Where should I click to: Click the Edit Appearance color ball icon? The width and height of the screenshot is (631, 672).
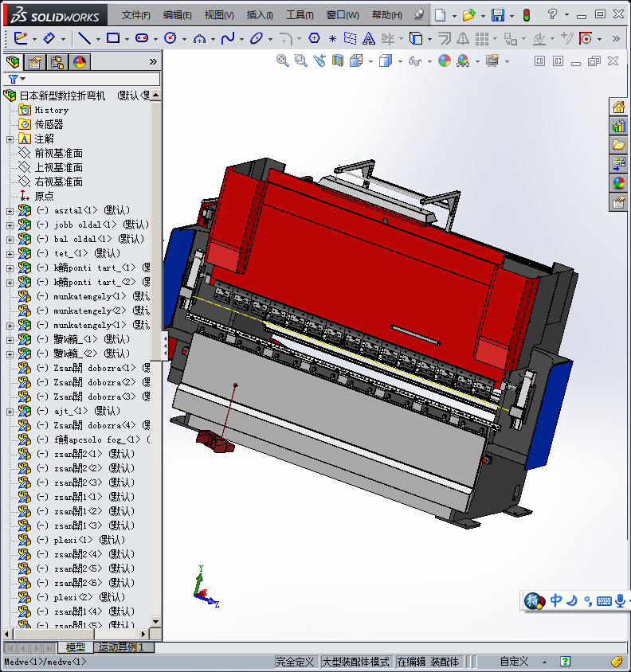pos(445,61)
